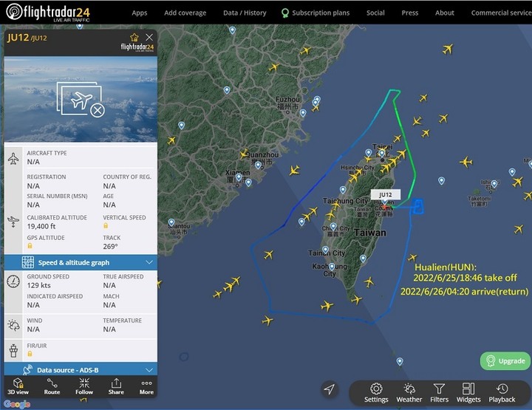Go to Subscription plans

(x=316, y=13)
